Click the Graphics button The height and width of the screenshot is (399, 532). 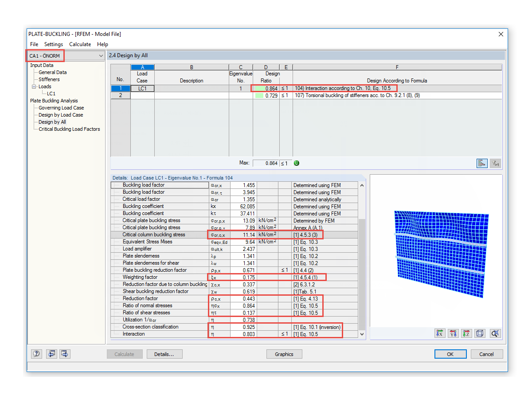tap(284, 354)
